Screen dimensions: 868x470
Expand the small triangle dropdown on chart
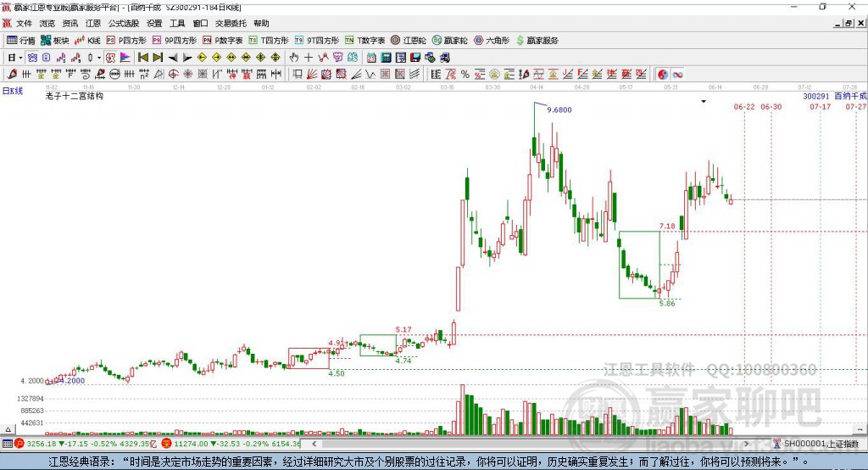click(704, 102)
